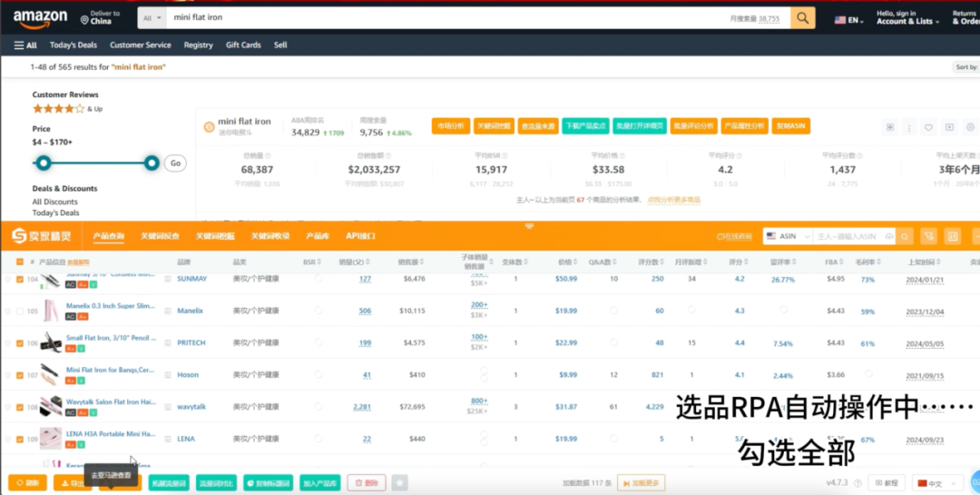Click the cloud upload icon in ASIN field
The height and width of the screenshot is (495, 980).
888,236
